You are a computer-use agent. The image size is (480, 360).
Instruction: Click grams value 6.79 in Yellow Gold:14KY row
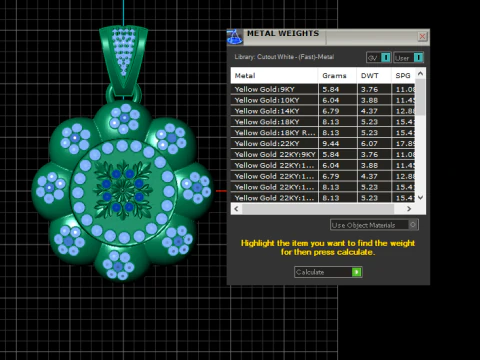(x=331, y=111)
